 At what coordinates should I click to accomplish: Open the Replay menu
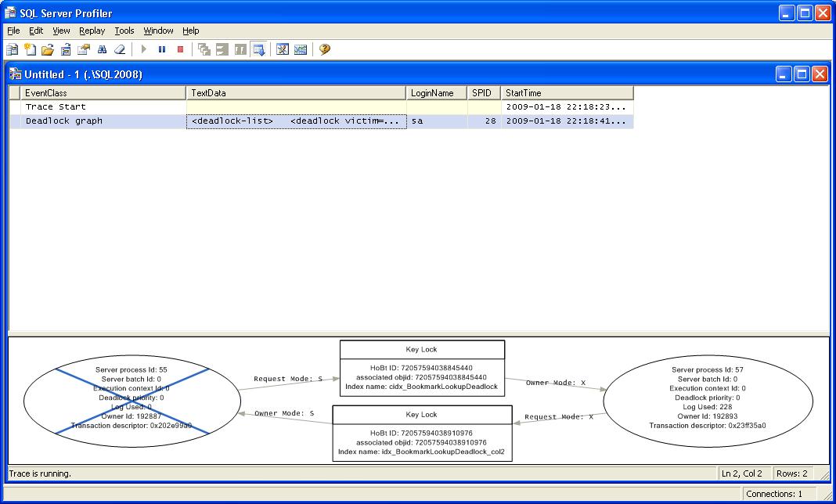(x=92, y=31)
